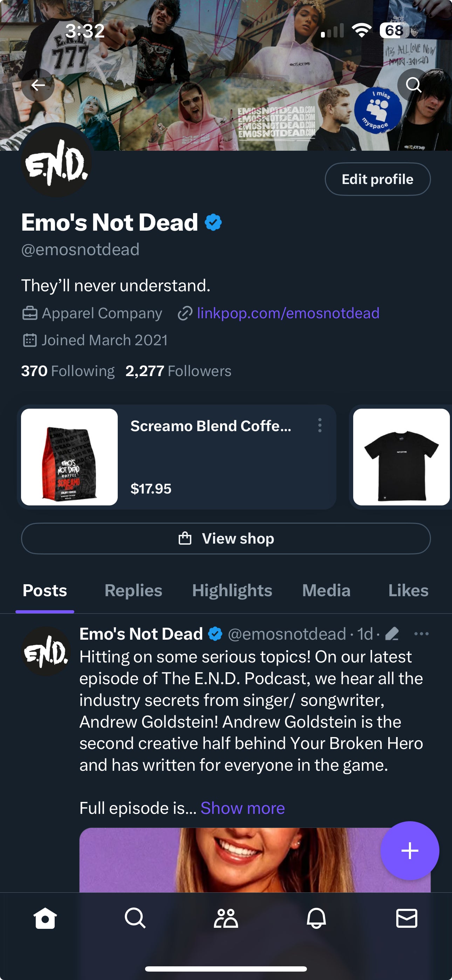Open Messages envelope icon

click(x=407, y=918)
